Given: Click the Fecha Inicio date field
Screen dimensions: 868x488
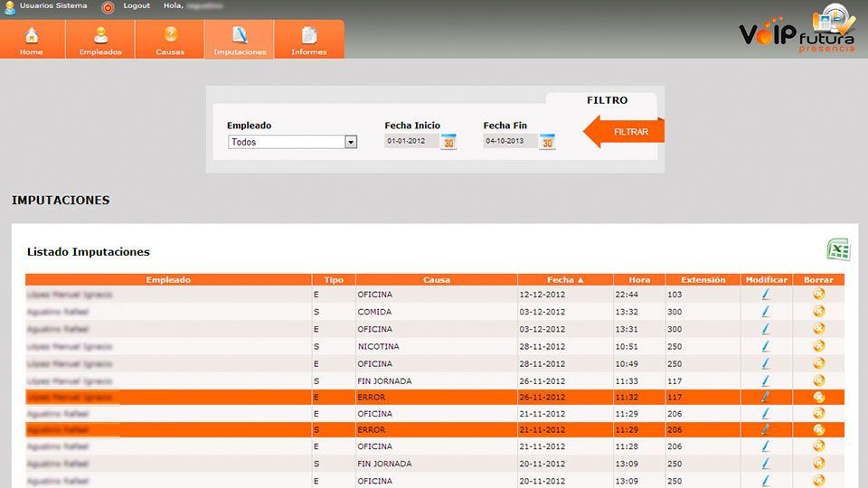Looking at the screenshot, I should pos(411,142).
